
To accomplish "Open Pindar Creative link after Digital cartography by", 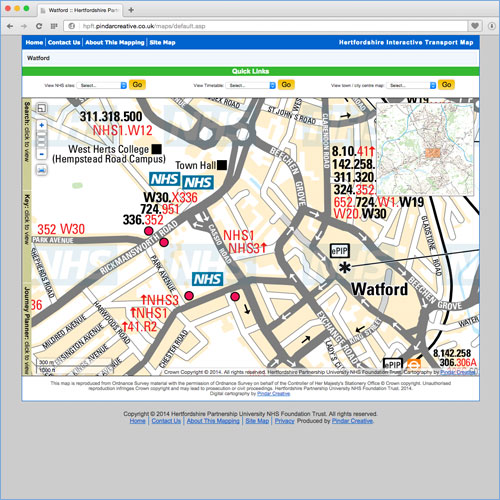I will pyautogui.click(x=273, y=394).
